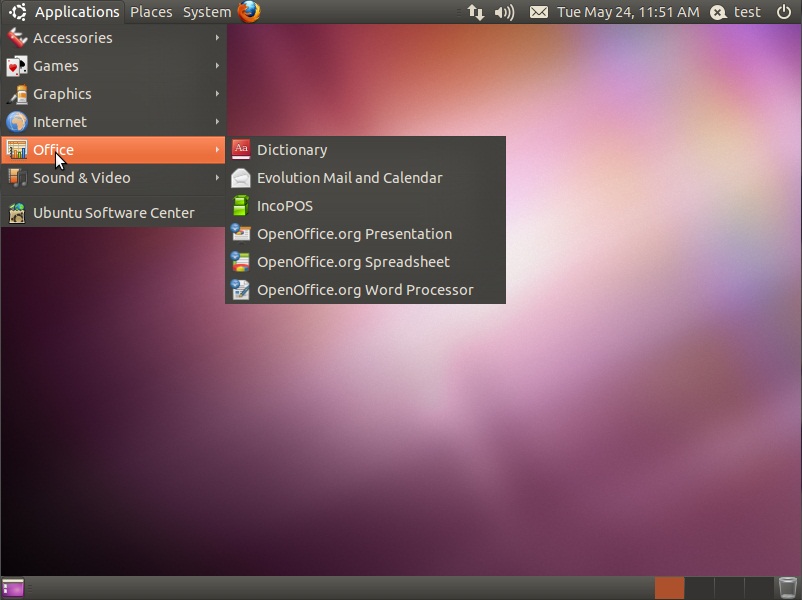Click the Ubuntu Software Center icon
This screenshot has height=600, width=802.
pyautogui.click(x=16, y=213)
